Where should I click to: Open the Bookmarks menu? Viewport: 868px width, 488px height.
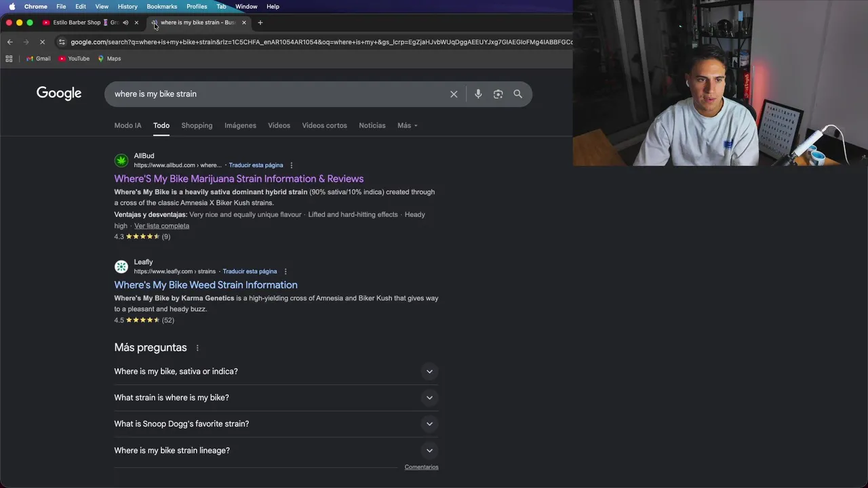pyautogui.click(x=162, y=6)
